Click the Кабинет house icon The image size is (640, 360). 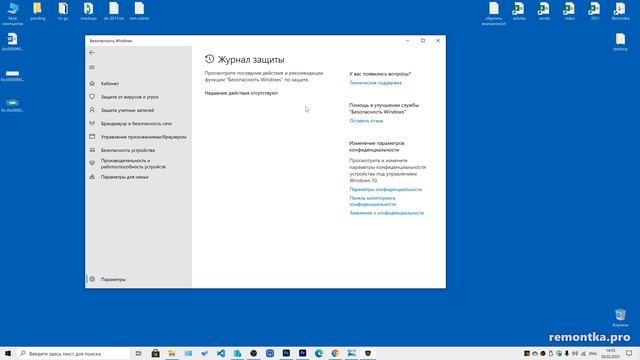tap(92, 83)
